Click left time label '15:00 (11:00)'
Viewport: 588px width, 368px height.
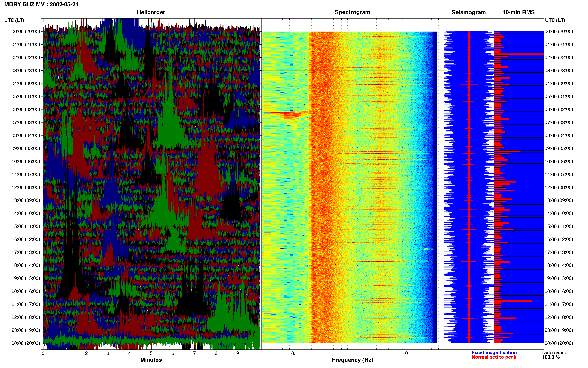click(x=26, y=226)
